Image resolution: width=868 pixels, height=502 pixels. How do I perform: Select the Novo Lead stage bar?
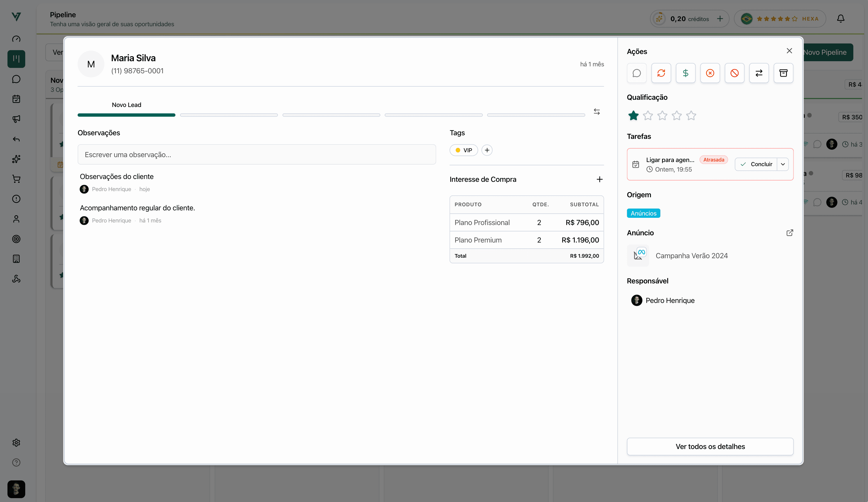126,115
